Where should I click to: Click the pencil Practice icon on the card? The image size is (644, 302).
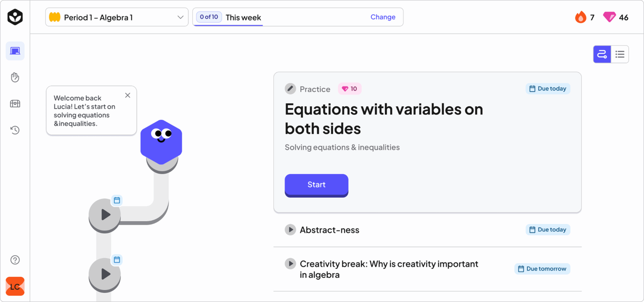click(290, 89)
